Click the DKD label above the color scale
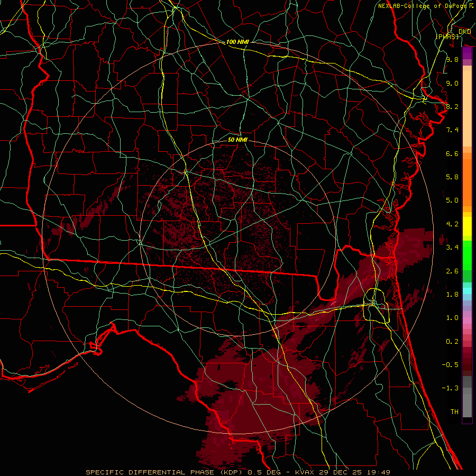 click(465, 32)
